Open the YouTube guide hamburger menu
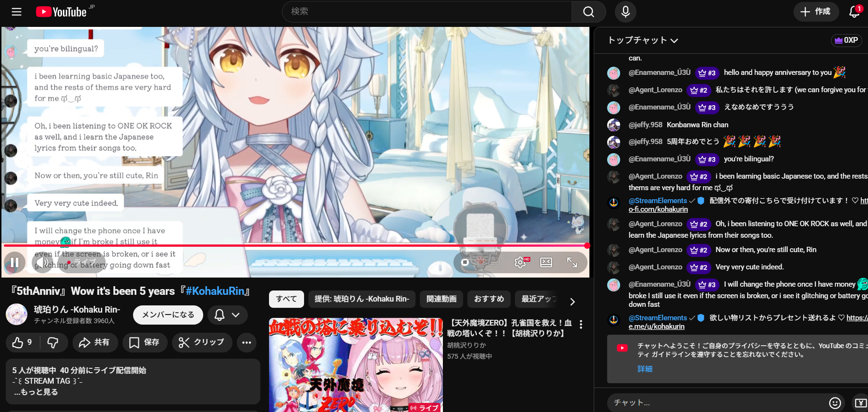Viewport: 868px width, 412px height. 17,12
